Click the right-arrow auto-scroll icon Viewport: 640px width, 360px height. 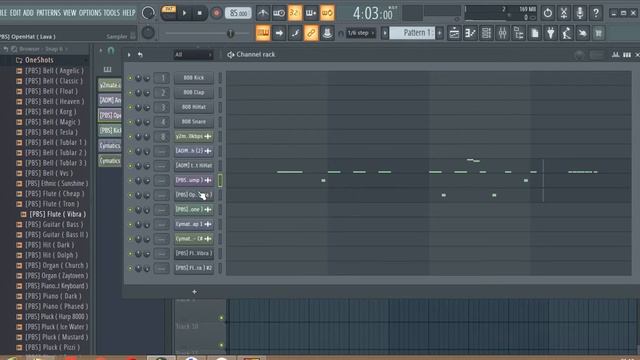coord(279,33)
